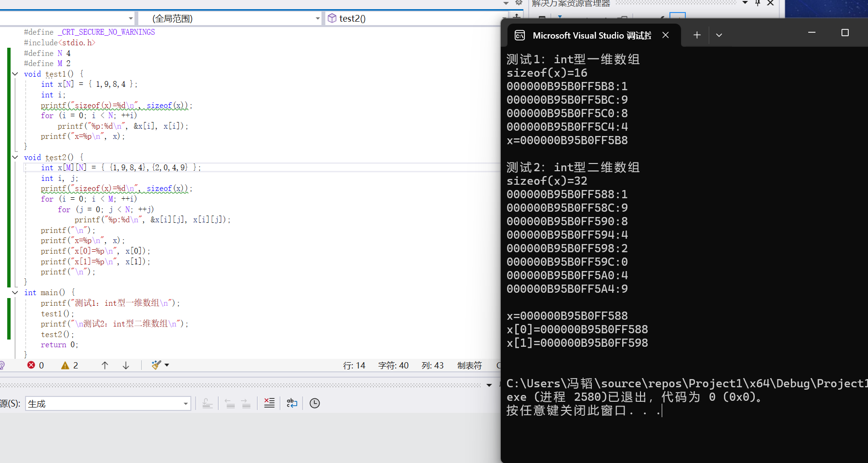Click the test1(); call in main
This screenshot has height=463, width=868.
point(57,313)
